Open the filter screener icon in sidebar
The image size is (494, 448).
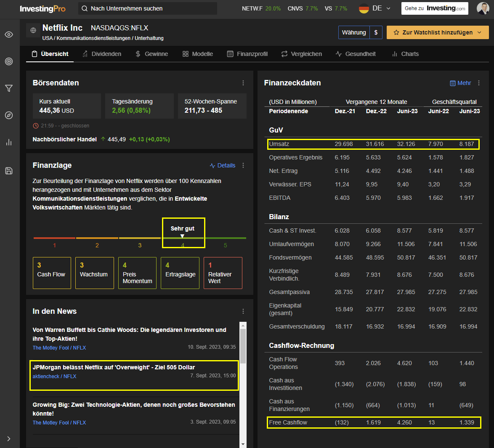coord(9,88)
